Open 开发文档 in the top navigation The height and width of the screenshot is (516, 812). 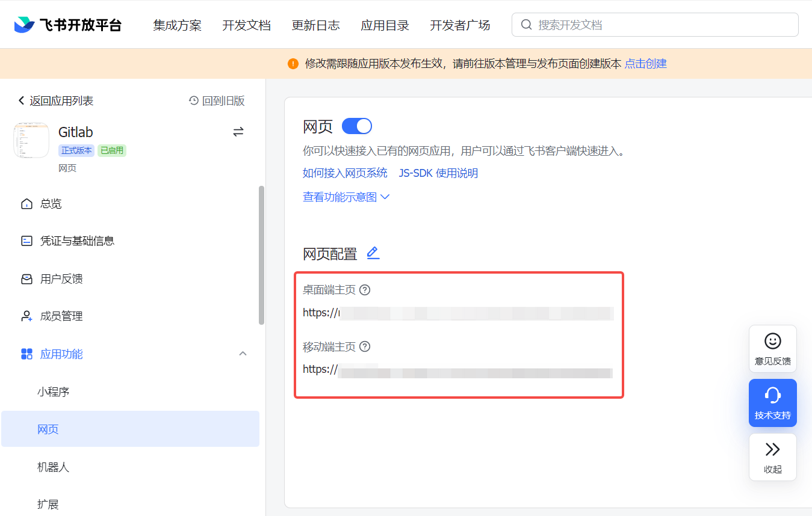(x=246, y=25)
